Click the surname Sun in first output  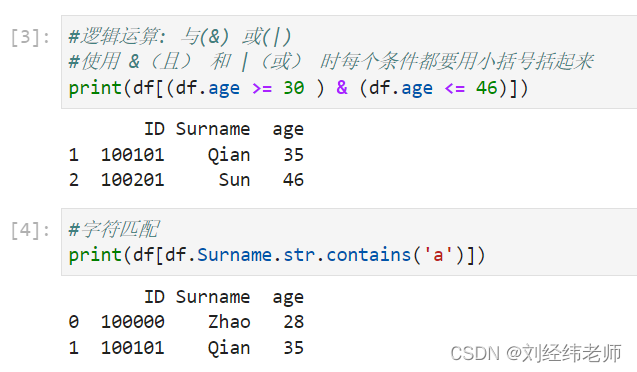tap(234, 180)
